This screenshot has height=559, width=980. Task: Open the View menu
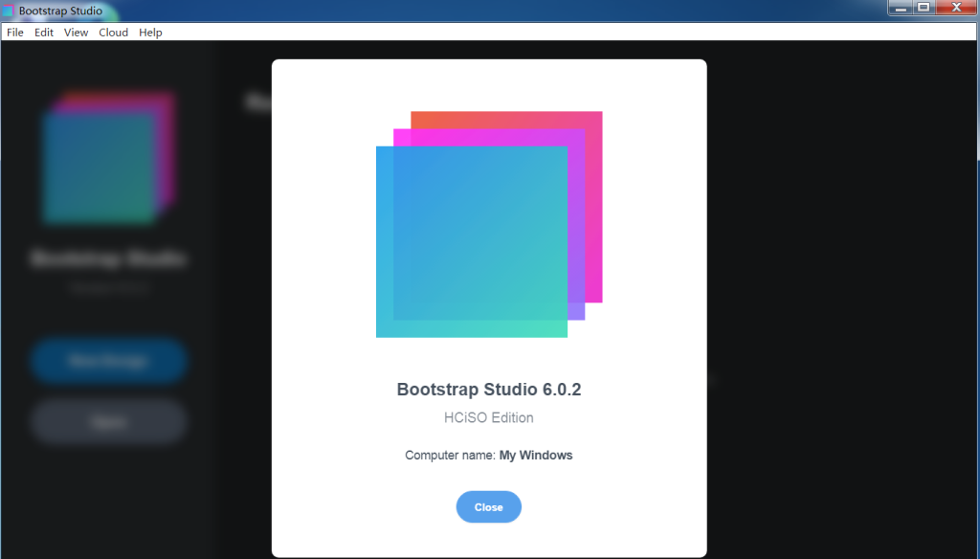click(76, 32)
